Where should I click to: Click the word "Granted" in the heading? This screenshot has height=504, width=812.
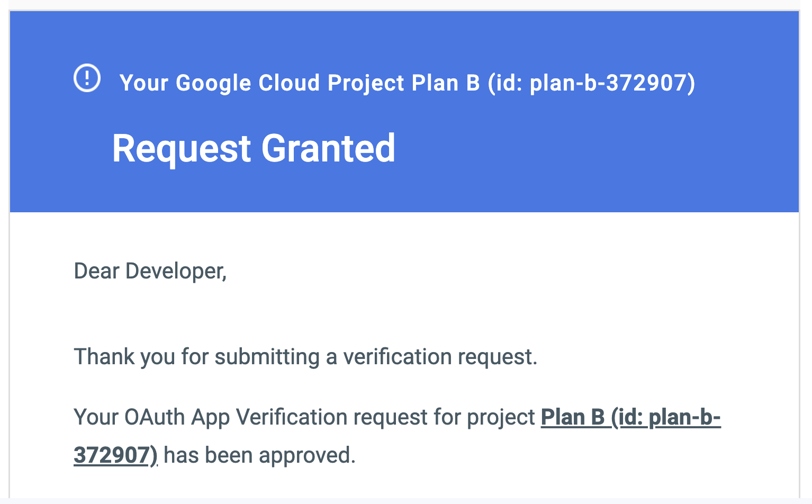[328, 148]
